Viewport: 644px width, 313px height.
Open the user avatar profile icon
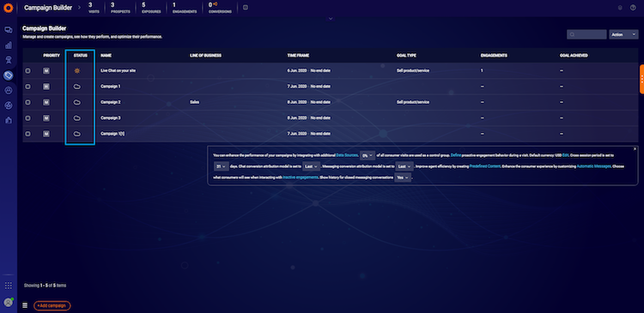(9, 303)
